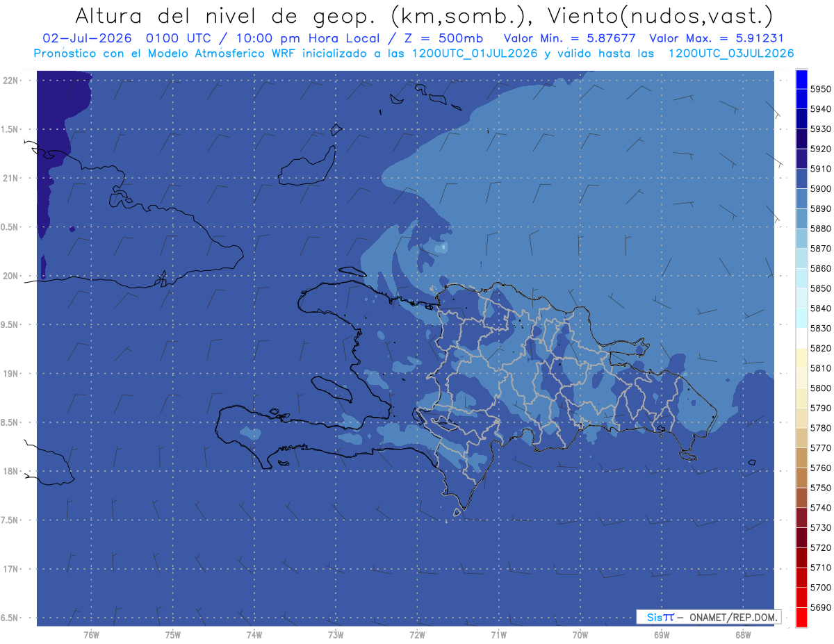
Task: Click the dark red swatch between 5720 and 5730
Action: coord(801,537)
